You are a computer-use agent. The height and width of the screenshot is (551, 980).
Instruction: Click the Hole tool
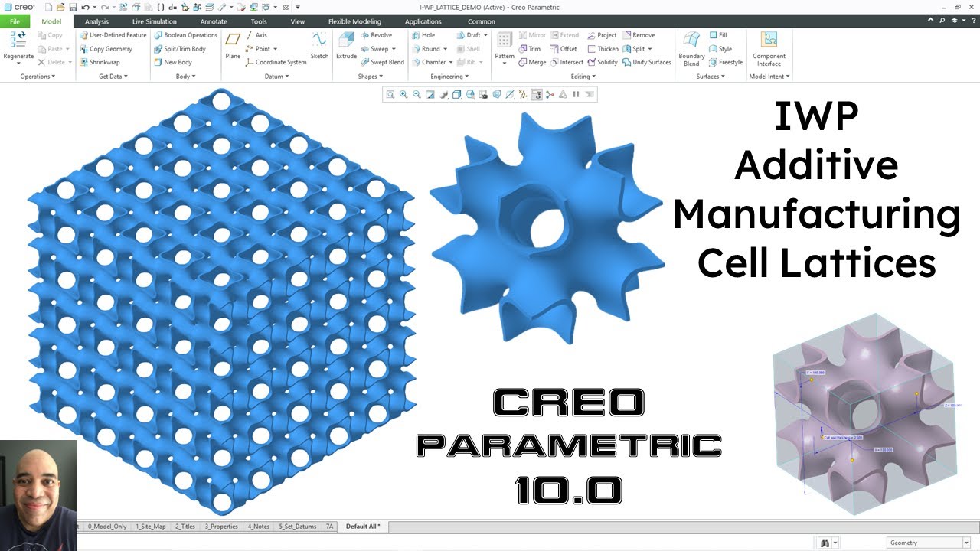pos(423,35)
